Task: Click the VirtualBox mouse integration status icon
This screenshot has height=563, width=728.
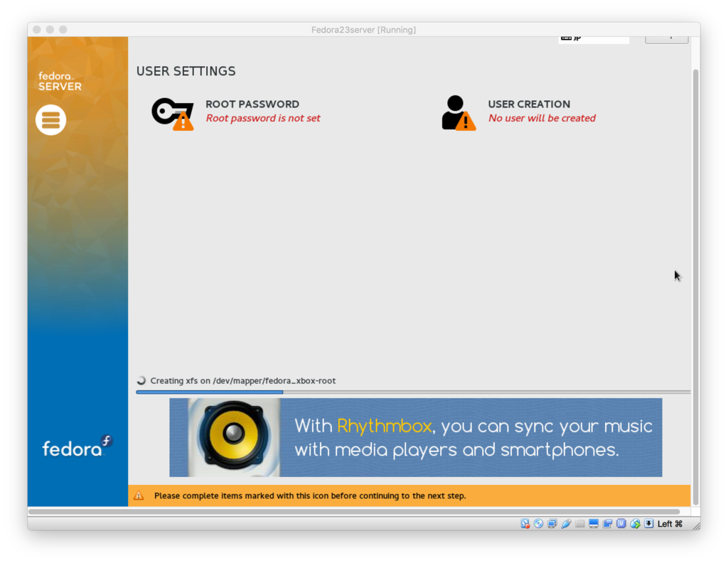Action: point(635,524)
